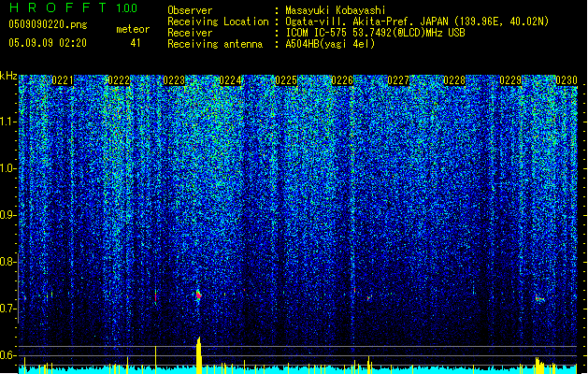588x374 pixels.
Task: Select the meteor count value 41
Action: [x=136, y=43]
